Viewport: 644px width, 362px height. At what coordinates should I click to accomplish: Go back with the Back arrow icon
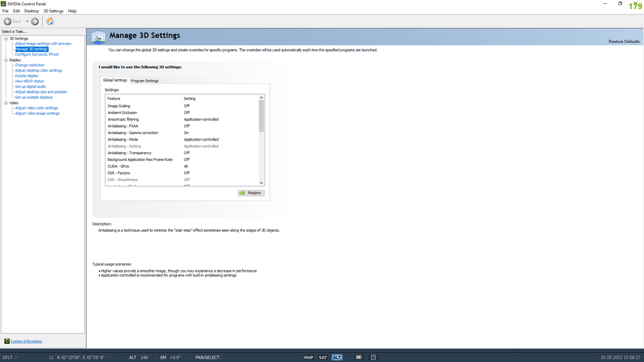[7, 21]
